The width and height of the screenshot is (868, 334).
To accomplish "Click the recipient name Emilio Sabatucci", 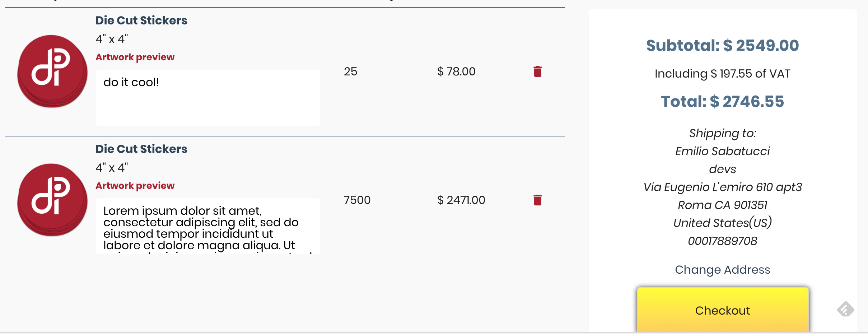I will [x=722, y=151].
